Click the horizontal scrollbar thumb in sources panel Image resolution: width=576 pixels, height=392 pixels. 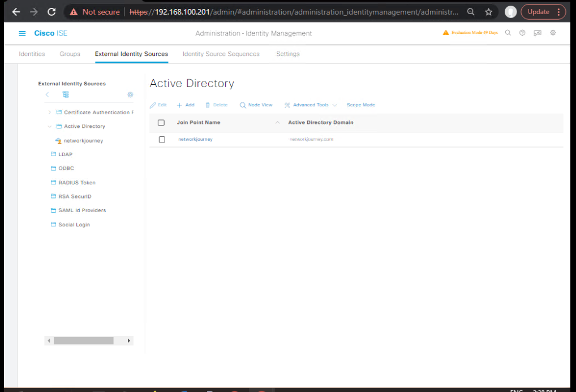83,341
